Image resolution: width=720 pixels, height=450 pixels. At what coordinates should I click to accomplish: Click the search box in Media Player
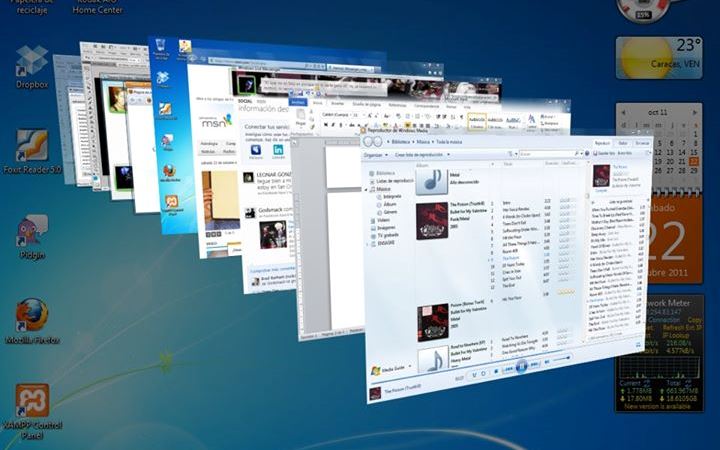(548, 154)
